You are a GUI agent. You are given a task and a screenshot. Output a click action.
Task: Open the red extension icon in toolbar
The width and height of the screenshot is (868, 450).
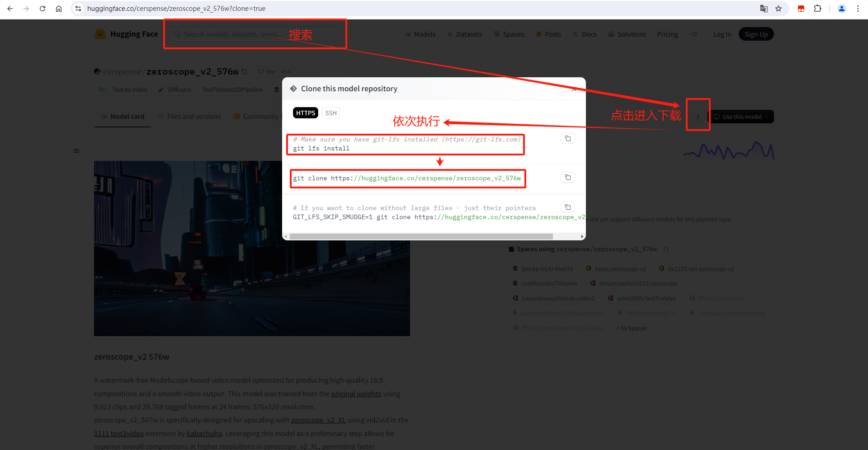801,9
